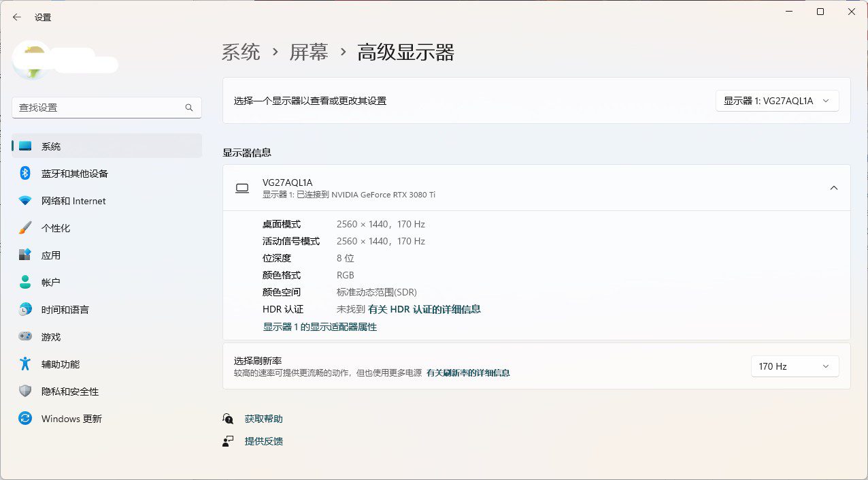Open display adapter properties for Display 1
Image resolution: width=868 pixels, height=480 pixels.
(x=320, y=327)
